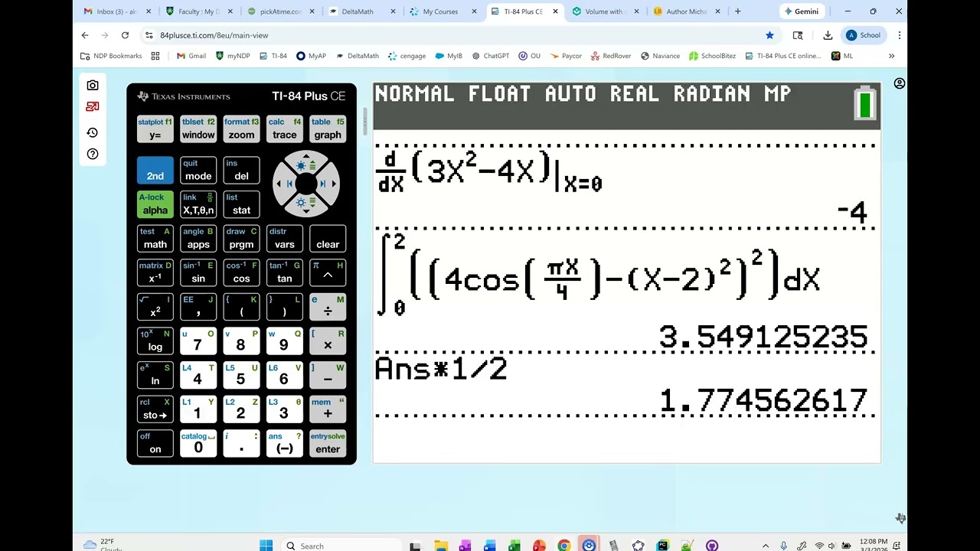Click the calculator mode key
Screen dimensions: 980x551
point(198,170)
